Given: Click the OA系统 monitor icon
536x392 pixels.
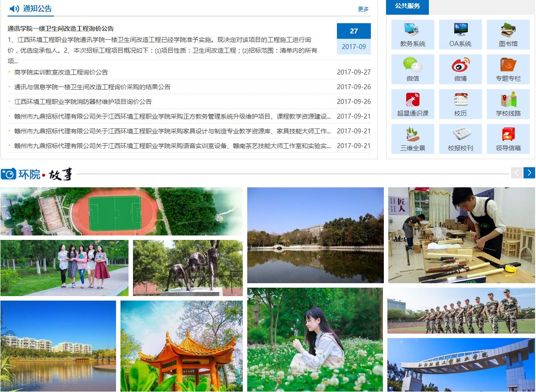Looking at the screenshot, I should [x=460, y=30].
